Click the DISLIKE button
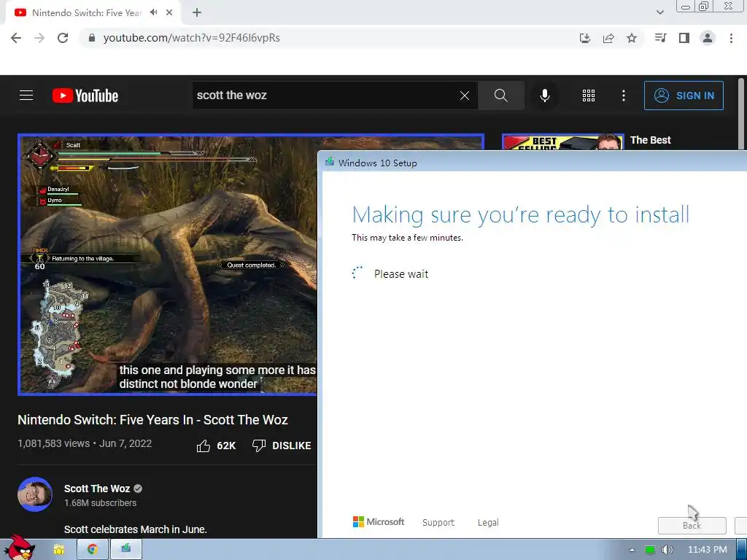 pos(282,446)
